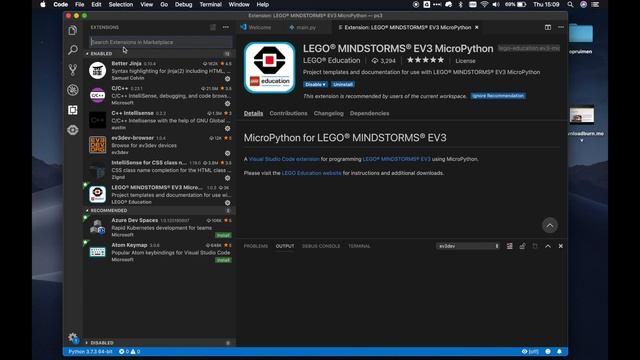Select the Contributions tab
Screen dimensions: 640x360
click(x=288, y=113)
